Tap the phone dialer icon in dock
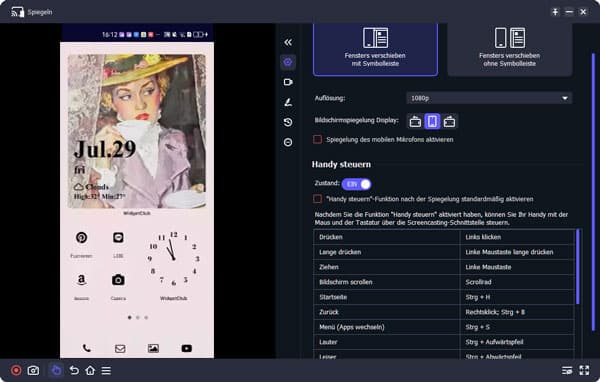 coord(87,348)
